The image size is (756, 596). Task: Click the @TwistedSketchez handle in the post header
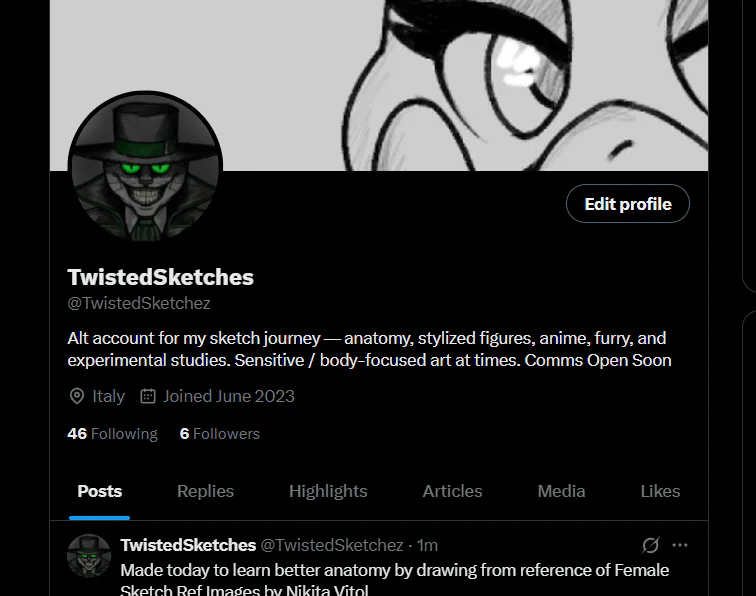tap(332, 545)
